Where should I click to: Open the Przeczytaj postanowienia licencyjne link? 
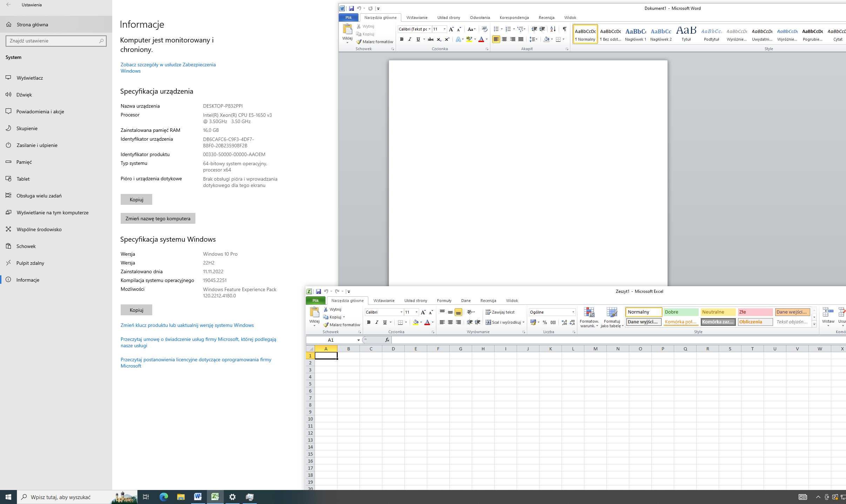coord(196,363)
